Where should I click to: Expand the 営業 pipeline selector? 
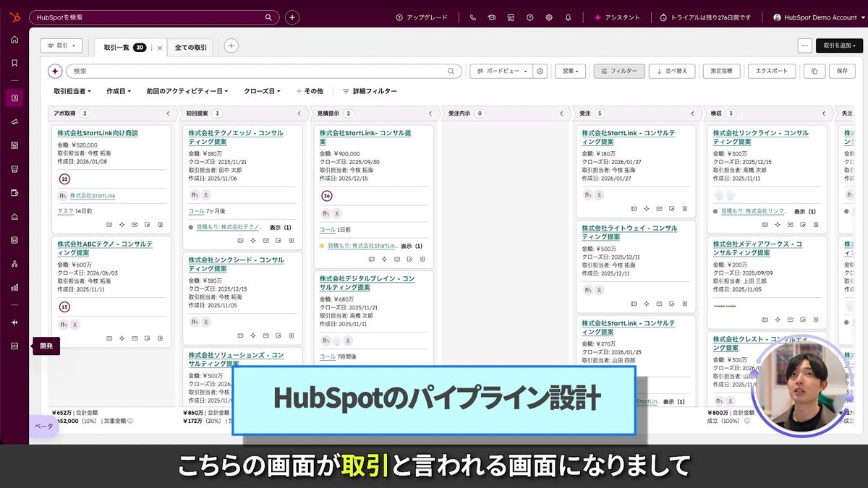pos(570,71)
